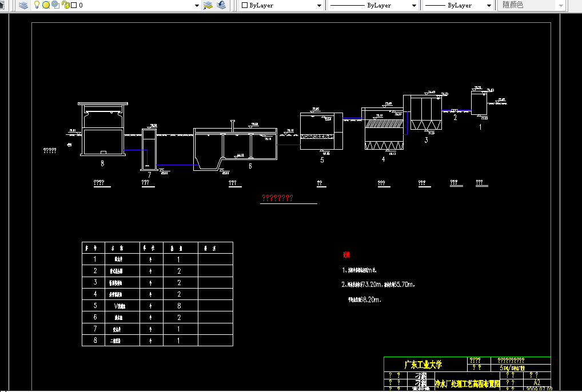The height and width of the screenshot is (392, 582).
Task: Select sequence number '3' in the table
Action: click(x=95, y=282)
